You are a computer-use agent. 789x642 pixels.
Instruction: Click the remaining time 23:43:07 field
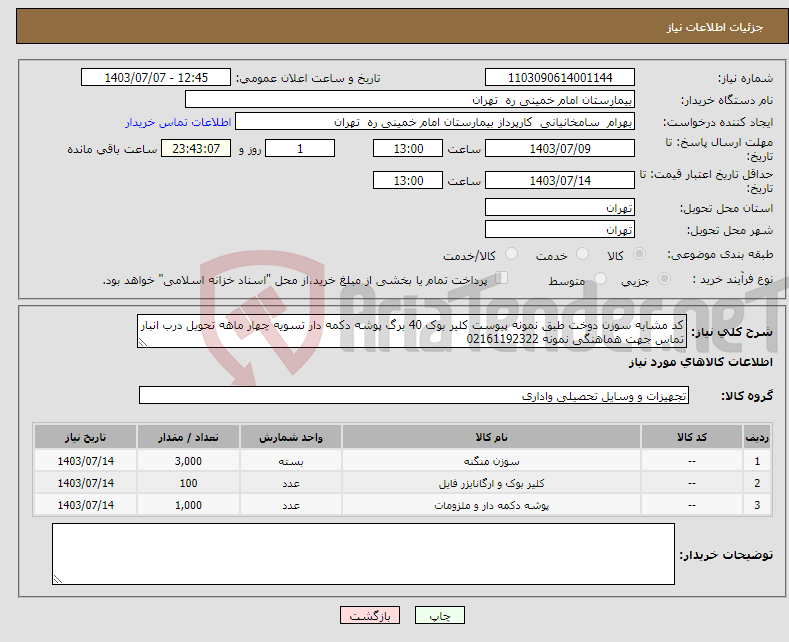tap(196, 148)
